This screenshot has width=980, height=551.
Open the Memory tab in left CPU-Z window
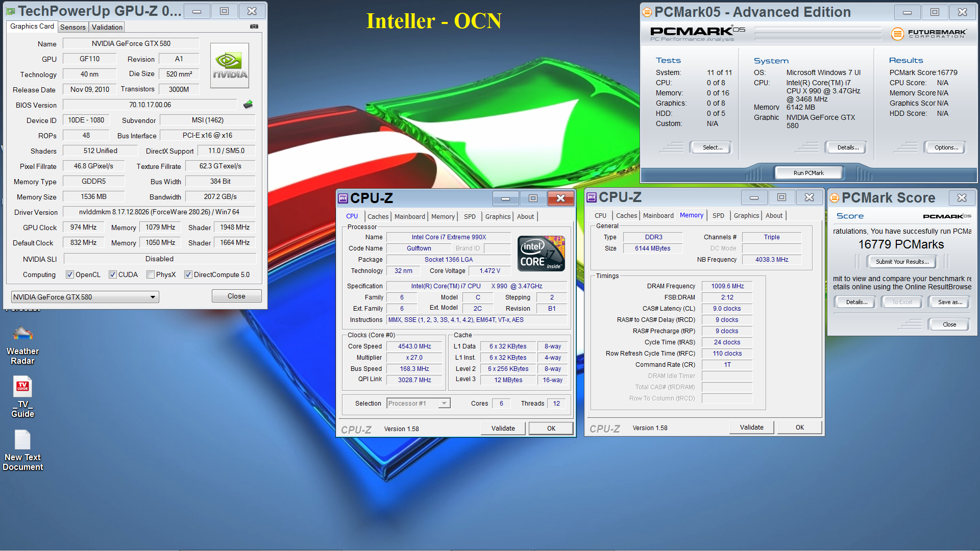tap(443, 217)
